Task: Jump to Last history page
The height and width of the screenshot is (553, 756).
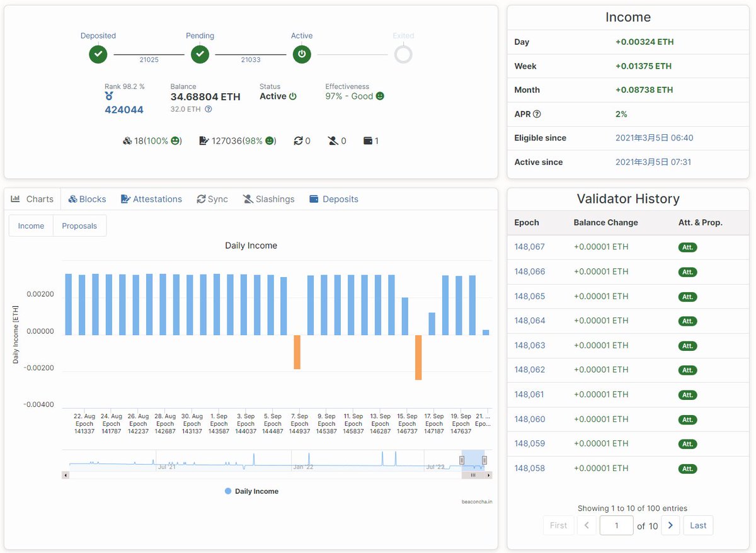Action: 698,525
